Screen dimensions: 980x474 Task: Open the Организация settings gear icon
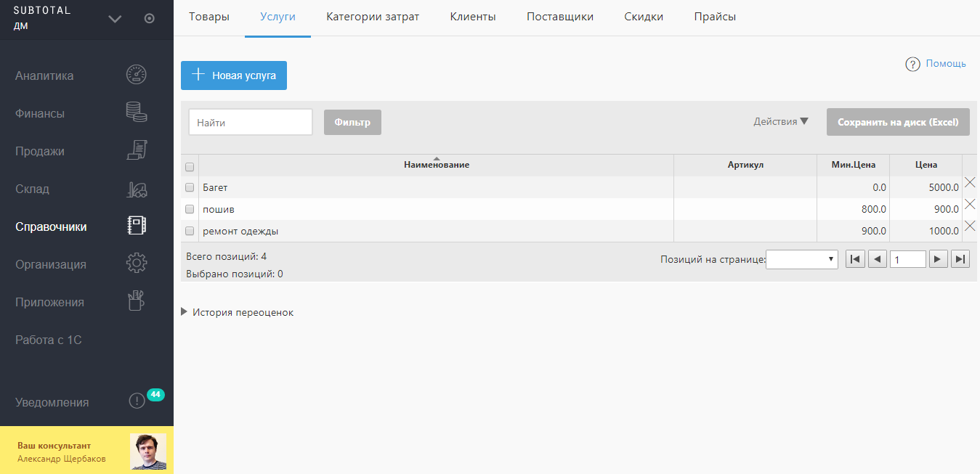136,263
